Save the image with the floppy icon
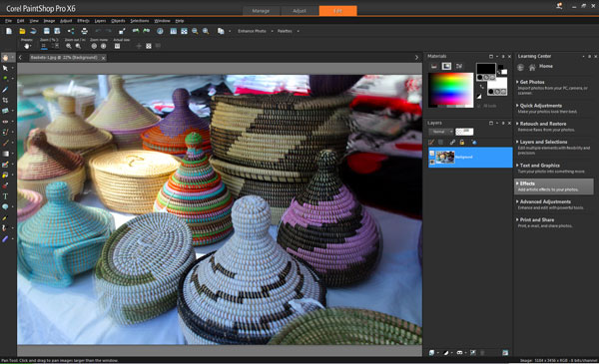The image size is (599, 364). tap(47, 31)
